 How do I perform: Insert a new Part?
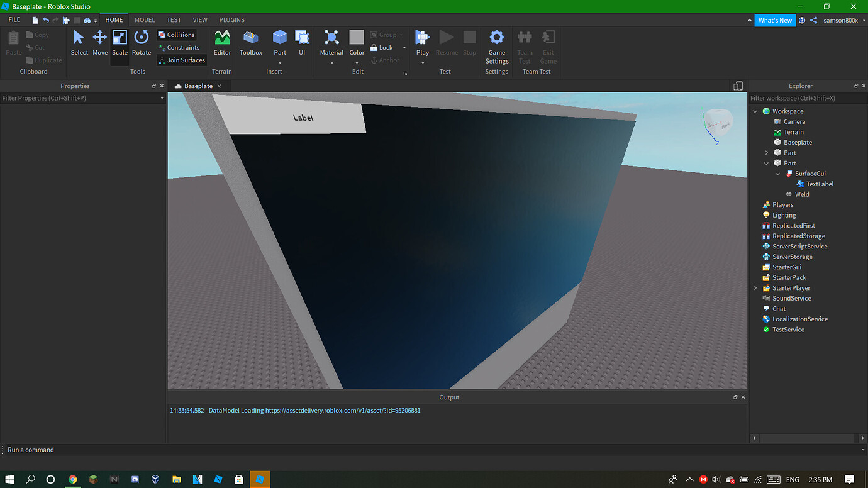pyautogui.click(x=279, y=40)
